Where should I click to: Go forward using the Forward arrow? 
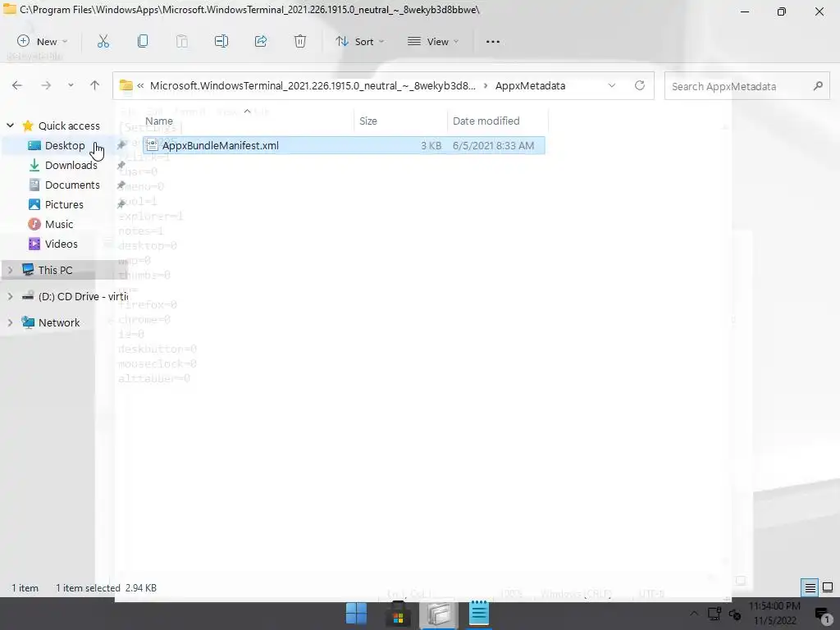point(46,85)
